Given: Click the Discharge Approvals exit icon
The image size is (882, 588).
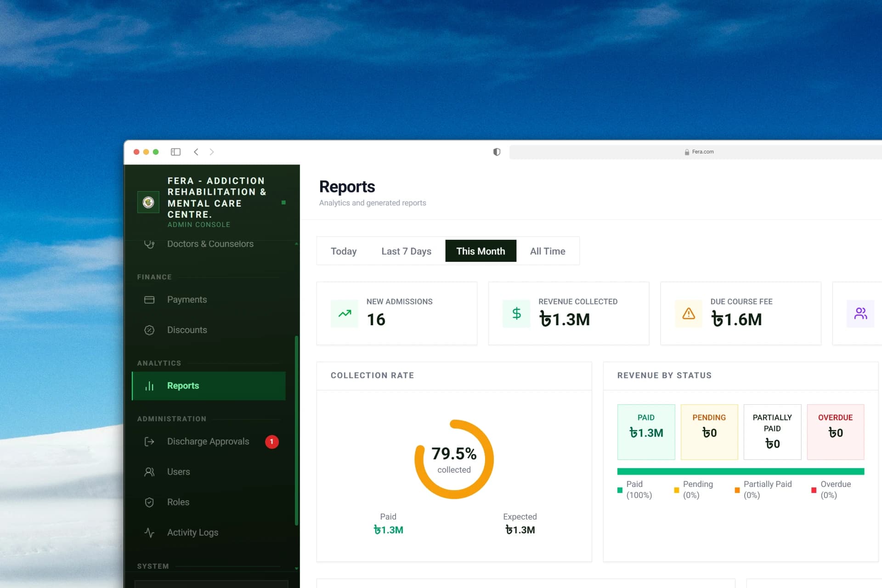Looking at the screenshot, I should click(x=149, y=441).
